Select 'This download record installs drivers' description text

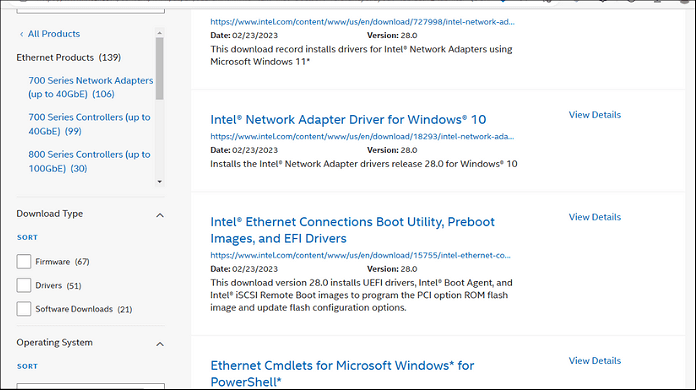pyautogui.click(x=361, y=55)
